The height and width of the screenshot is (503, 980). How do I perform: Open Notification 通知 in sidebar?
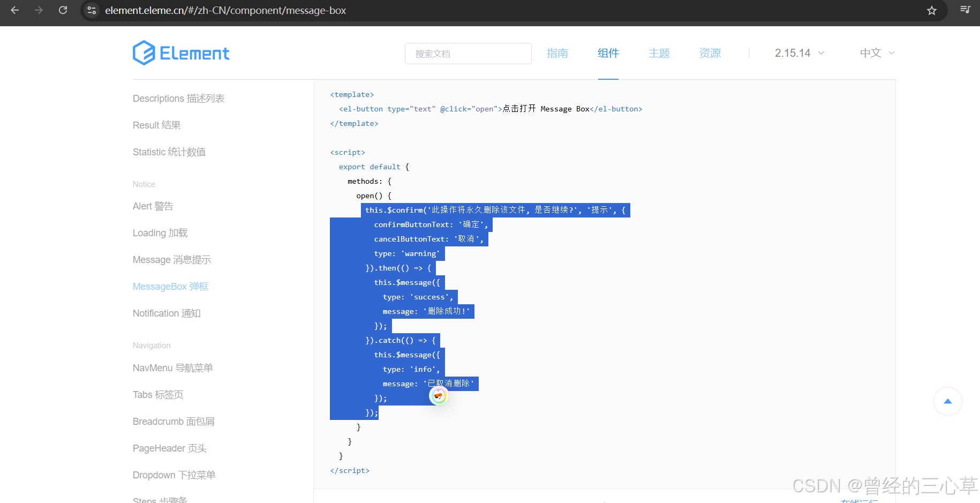click(167, 313)
